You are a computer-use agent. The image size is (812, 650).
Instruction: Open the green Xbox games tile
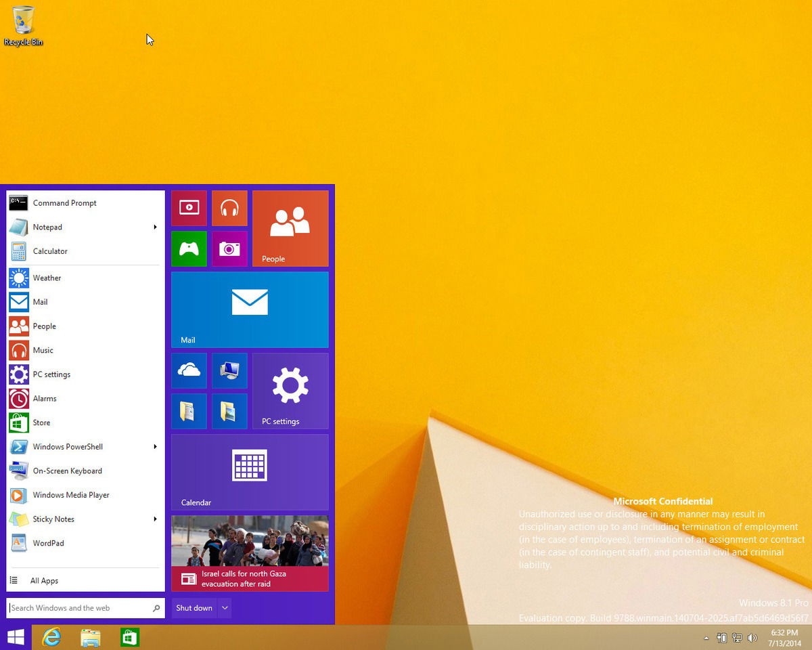(189, 248)
